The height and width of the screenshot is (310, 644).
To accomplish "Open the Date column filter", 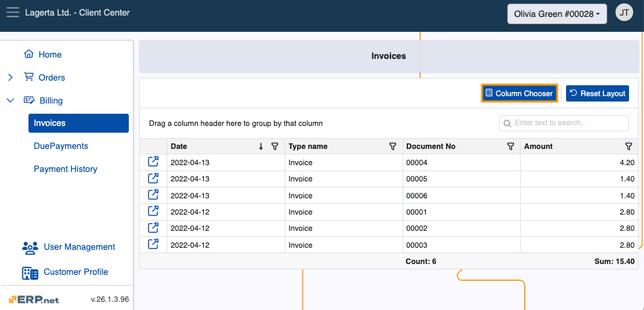I will point(275,146).
